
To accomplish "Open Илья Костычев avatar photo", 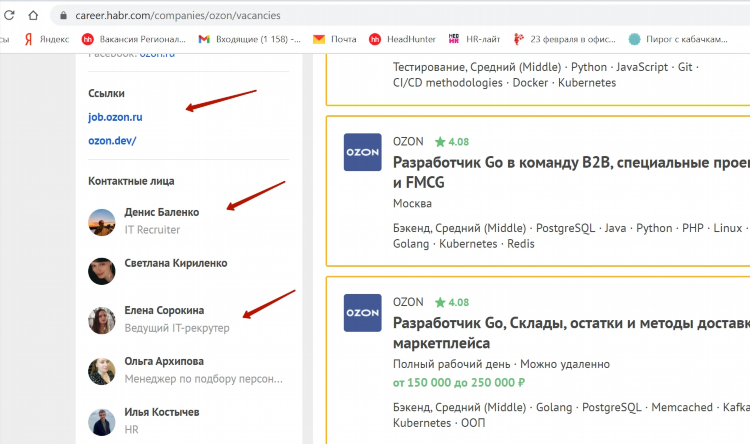I will pos(101,422).
